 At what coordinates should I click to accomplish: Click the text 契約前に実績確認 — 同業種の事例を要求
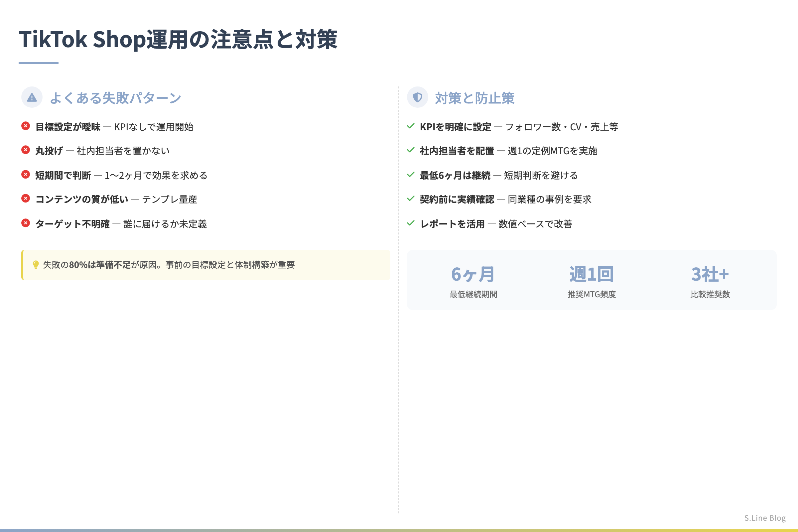coord(506,199)
